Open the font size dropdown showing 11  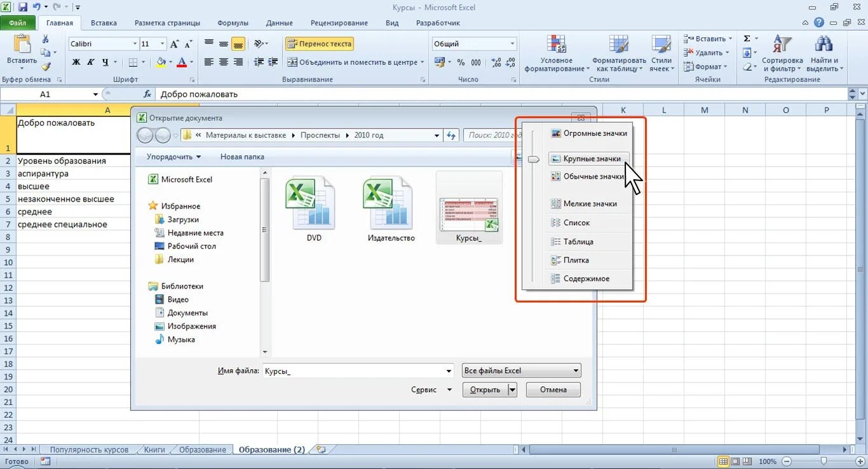[x=162, y=44]
